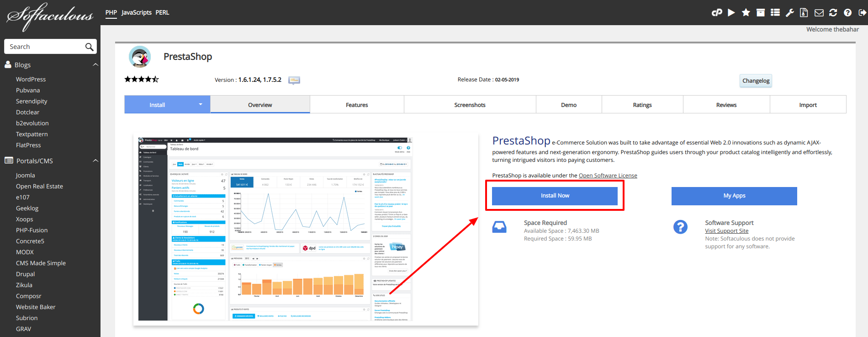Open the cPanel control panel icon

717,13
